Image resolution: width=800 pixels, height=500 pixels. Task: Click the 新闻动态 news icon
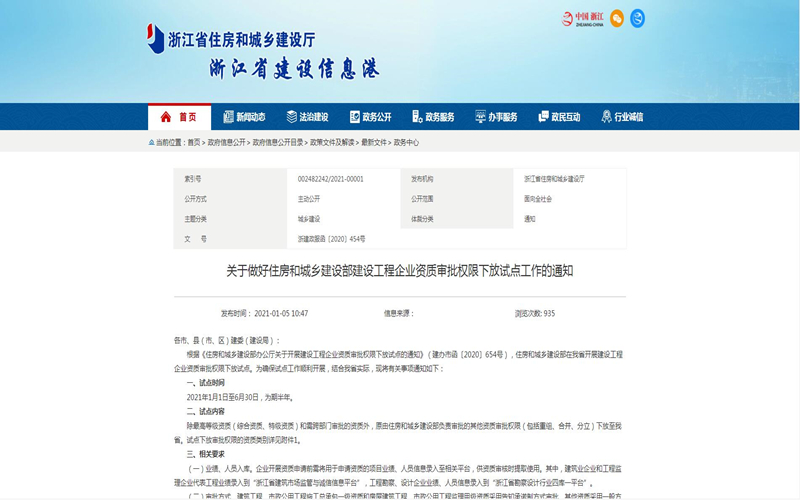tap(228, 117)
